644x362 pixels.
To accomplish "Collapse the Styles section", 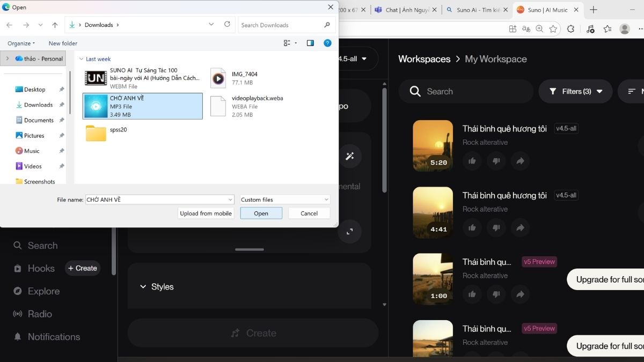I will click(x=143, y=286).
